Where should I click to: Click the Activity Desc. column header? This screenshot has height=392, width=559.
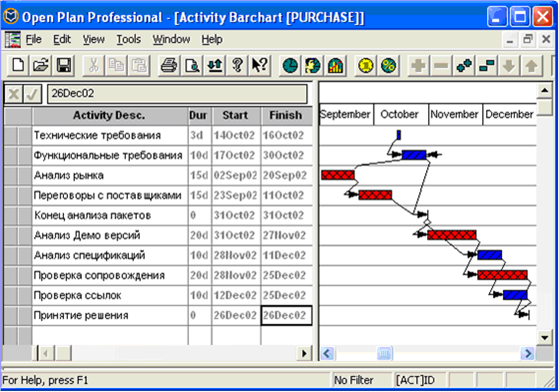point(109,115)
